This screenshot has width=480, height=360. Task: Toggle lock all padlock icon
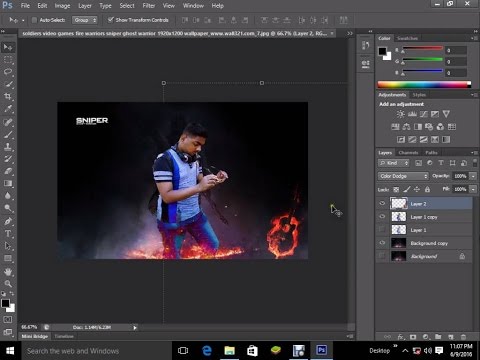click(x=427, y=189)
